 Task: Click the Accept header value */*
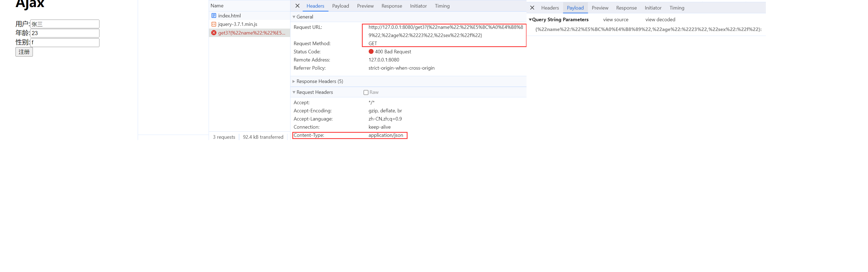(x=371, y=103)
